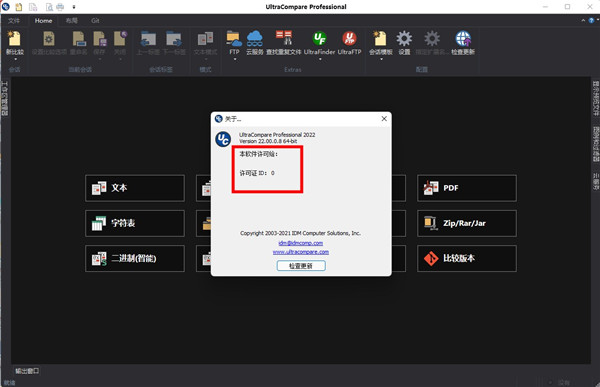600x387 pixels.
Task: Click 查找重复文件 find duplicates icon
Action: click(284, 39)
